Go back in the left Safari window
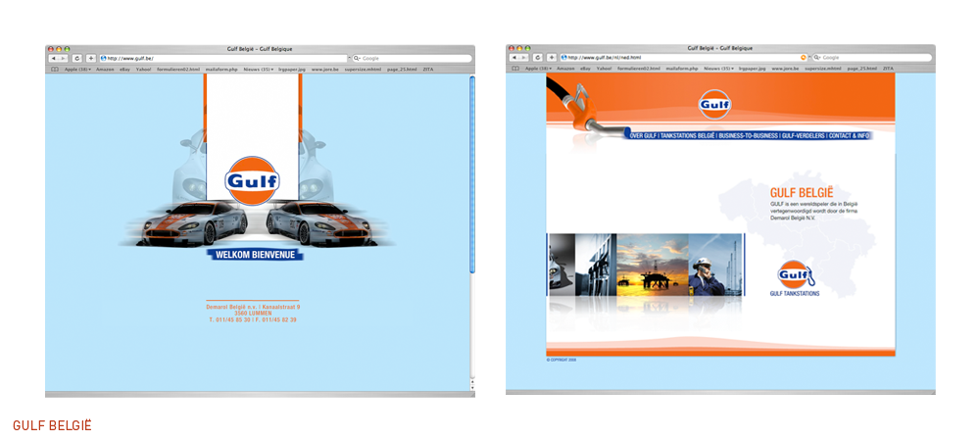 [52, 58]
